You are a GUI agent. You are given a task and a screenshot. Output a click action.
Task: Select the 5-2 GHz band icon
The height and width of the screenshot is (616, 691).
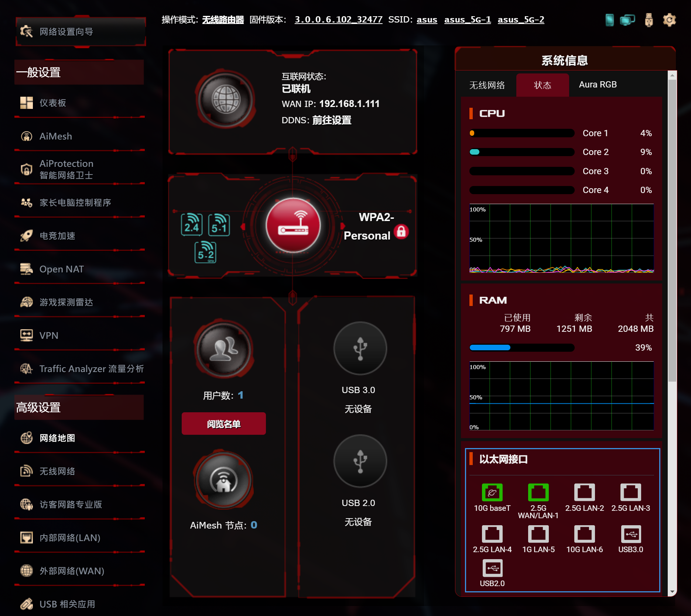[205, 252]
